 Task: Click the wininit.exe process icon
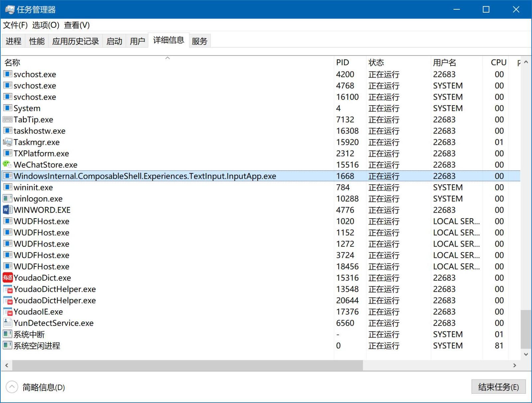7,187
